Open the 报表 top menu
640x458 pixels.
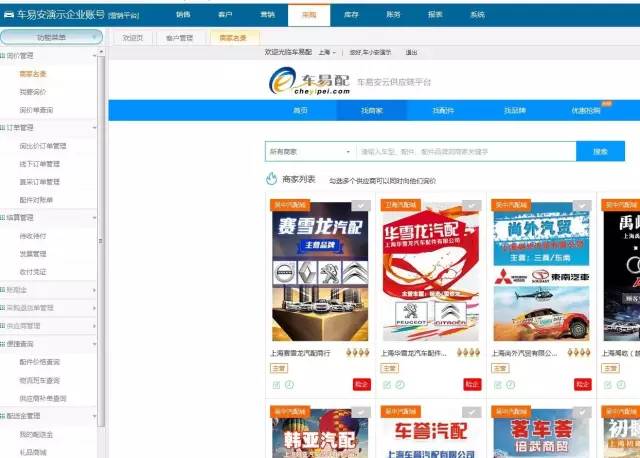(x=435, y=15)
